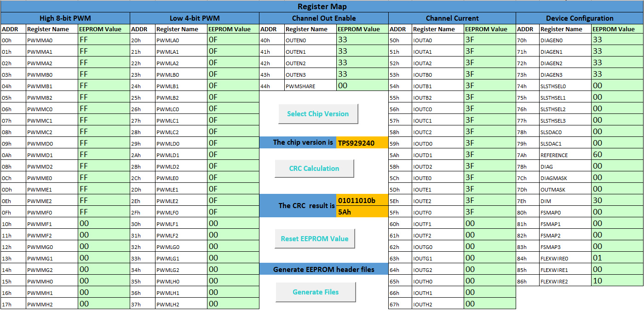Select the 01011010b binary CRC result cell
Screen dimensions: 644x311
[x=362, y=201]
